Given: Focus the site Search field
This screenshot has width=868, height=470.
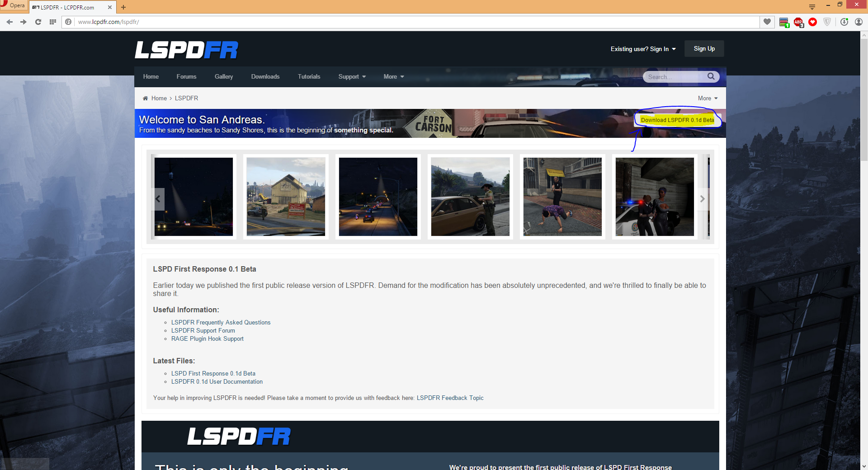Looking at the screenshot, I should coord(675,77).
